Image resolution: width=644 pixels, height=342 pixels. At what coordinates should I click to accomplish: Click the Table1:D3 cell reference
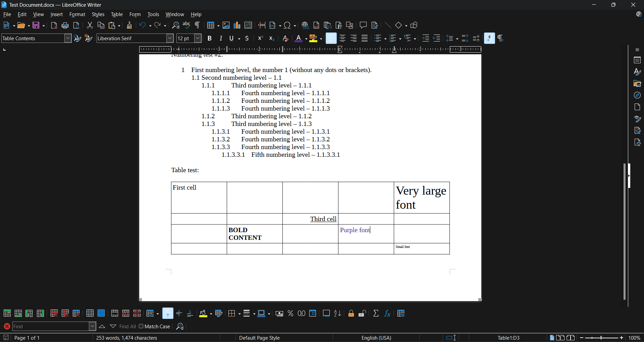(x=508, y=338)
